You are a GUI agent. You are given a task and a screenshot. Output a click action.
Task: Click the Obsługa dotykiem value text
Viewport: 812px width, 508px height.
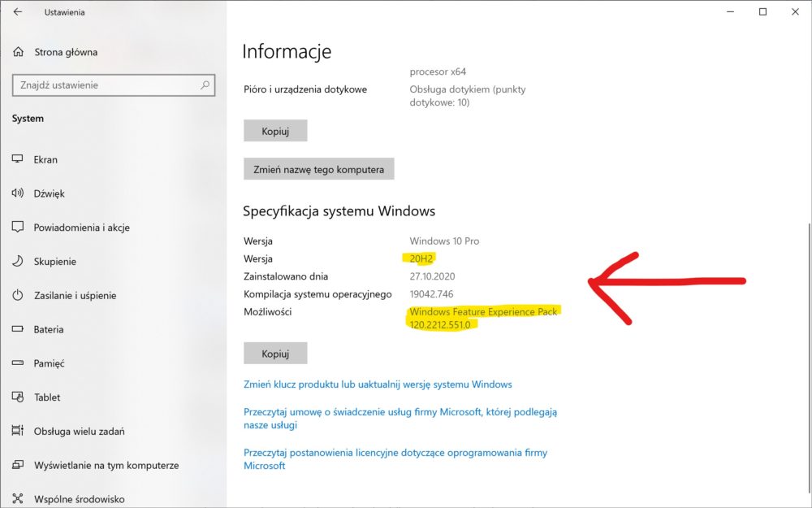click(468, 96)
